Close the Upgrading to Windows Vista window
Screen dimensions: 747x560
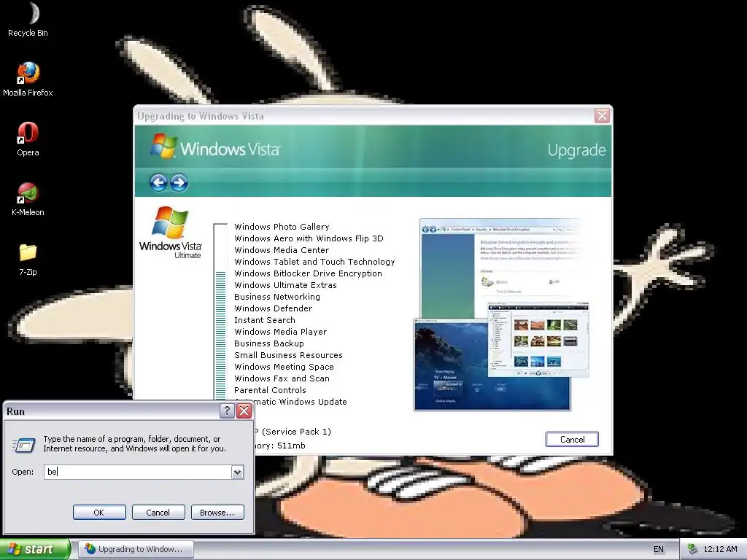[602, 116]
